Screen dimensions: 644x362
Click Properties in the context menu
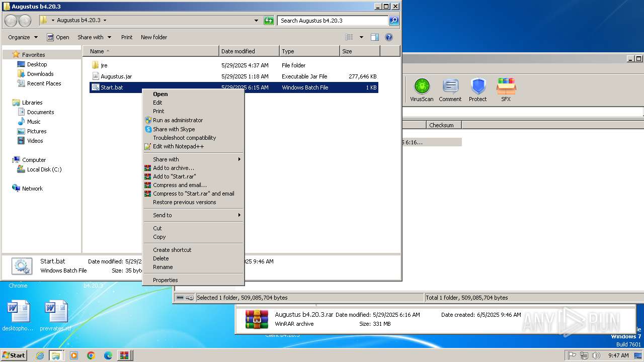pos(193,280)
